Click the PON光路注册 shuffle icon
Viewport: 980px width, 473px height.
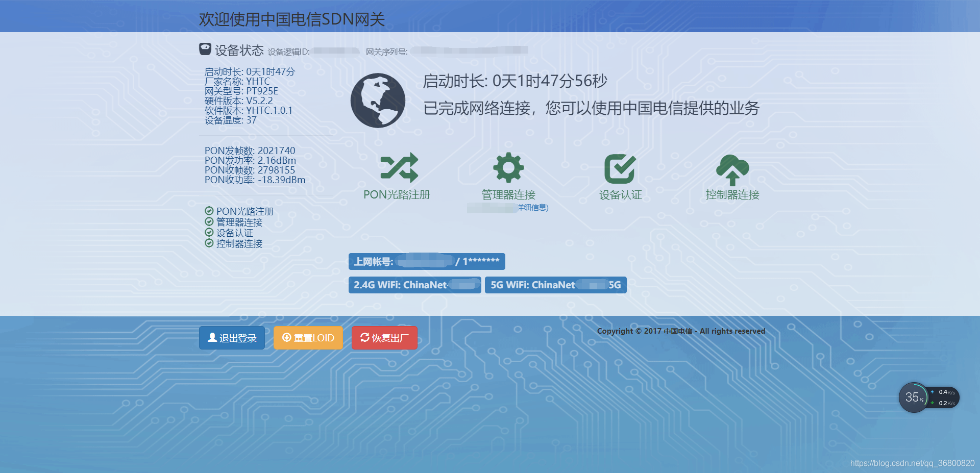399,168
